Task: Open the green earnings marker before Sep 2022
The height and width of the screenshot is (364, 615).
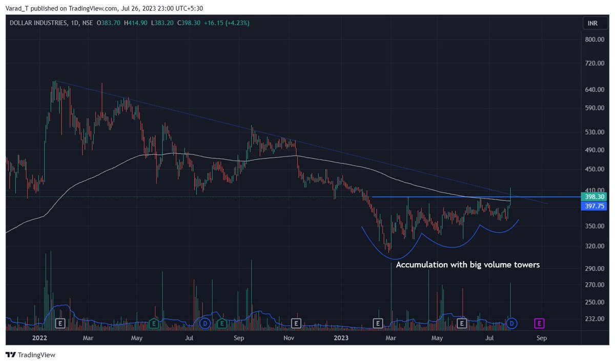Action: pos(222,323)
